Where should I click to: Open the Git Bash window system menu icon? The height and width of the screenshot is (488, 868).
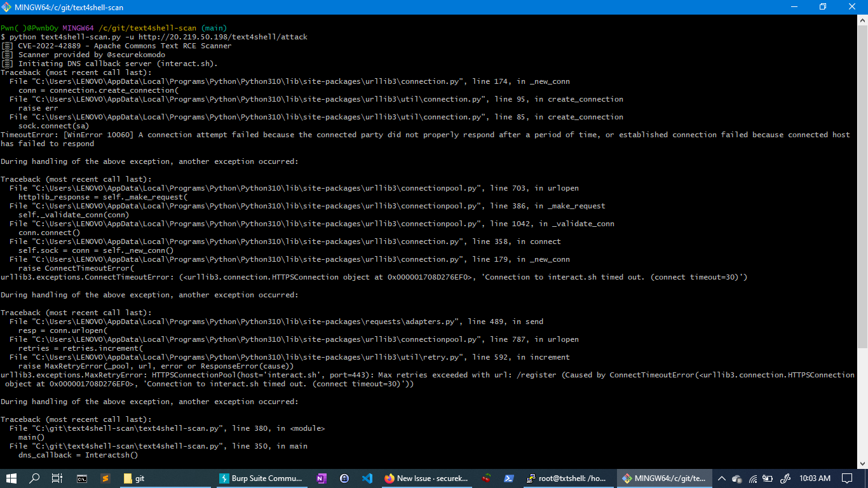[7, 7]
